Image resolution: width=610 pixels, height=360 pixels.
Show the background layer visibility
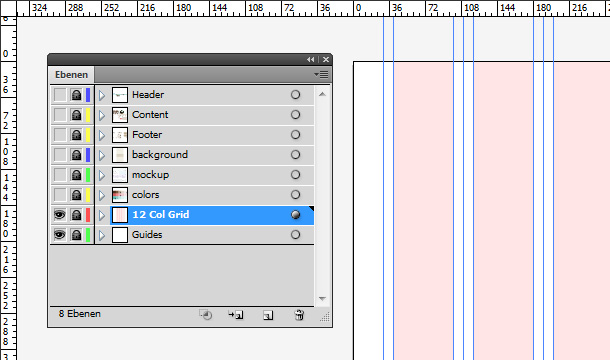[x=60, y=155]
